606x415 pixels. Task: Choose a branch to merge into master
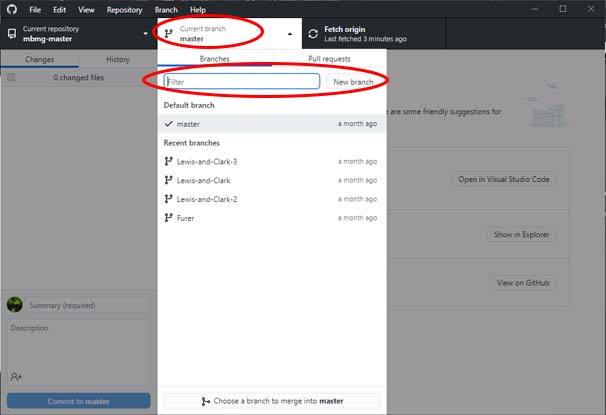pyautogui.click(x=272, y=401)
